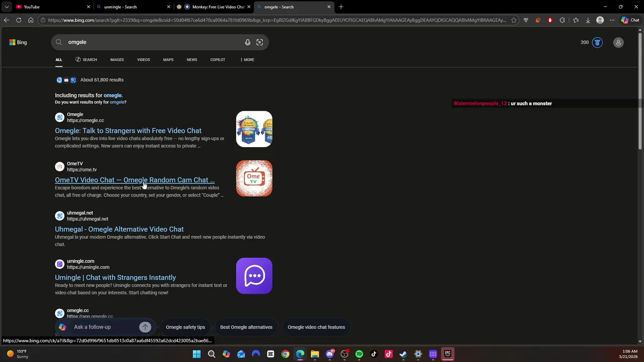Close the omgele - Search tab
The image size is (644, 362).
(329, 7)
